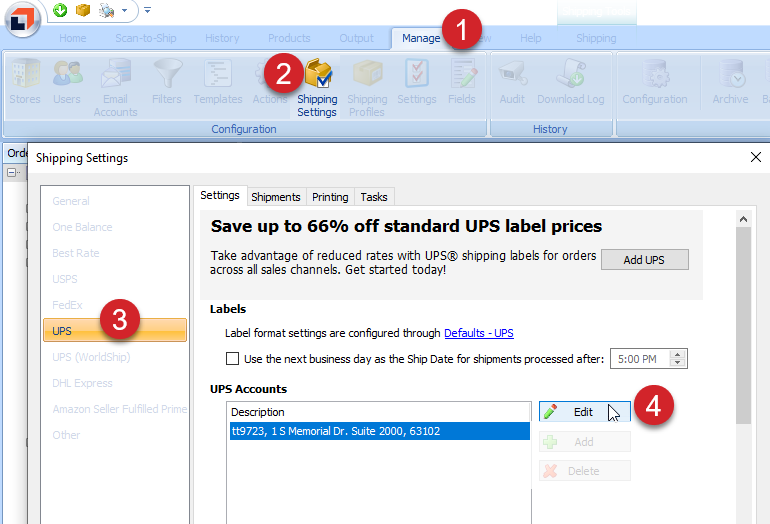770x524 pixels.
Task: Switch to the Scan-to-Ship ribbon tab
Action: pyautogui.click(x=146, y=38)
